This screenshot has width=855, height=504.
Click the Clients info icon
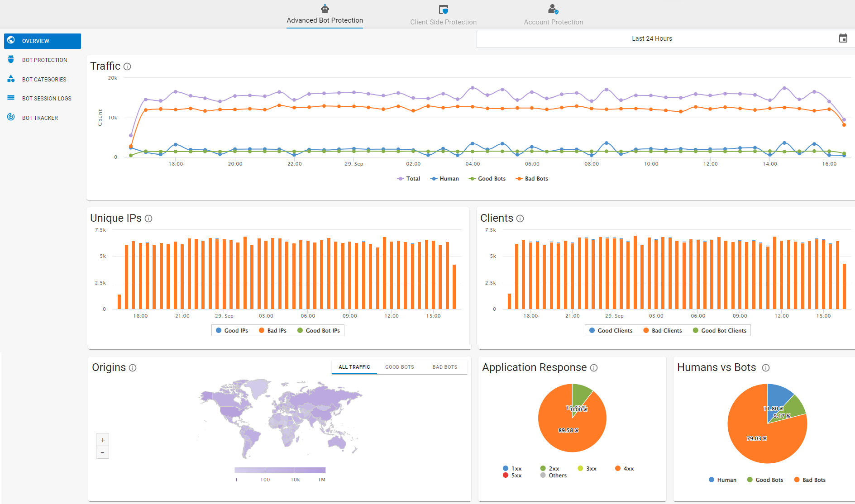click(520, 219)
